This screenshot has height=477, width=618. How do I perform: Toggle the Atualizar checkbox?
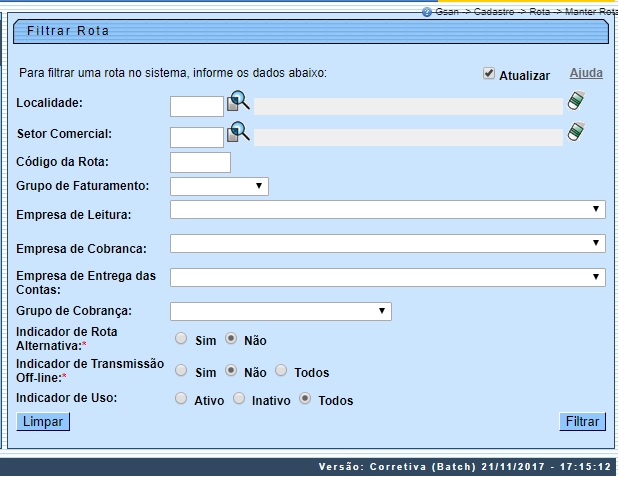tap(489, 74)
